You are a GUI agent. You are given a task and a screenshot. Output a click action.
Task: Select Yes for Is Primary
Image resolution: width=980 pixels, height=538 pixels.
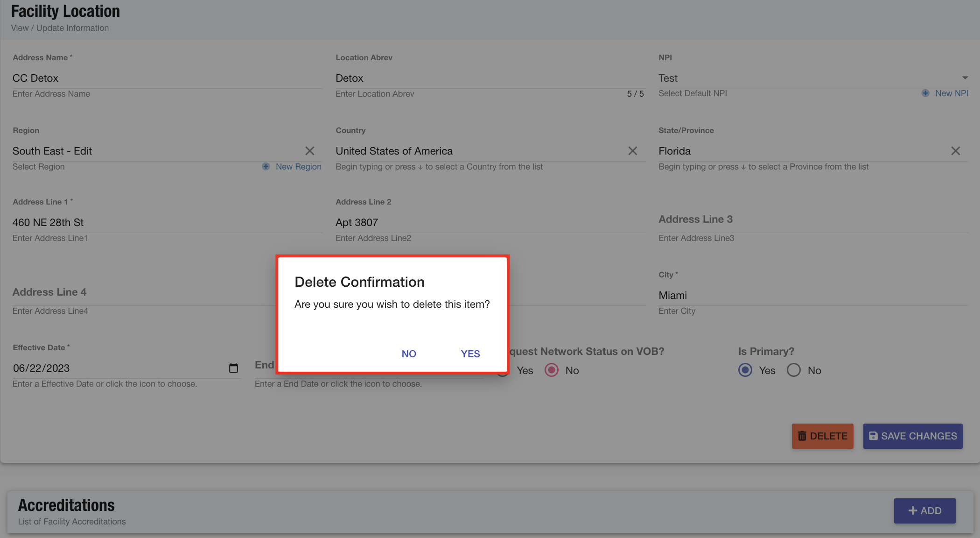[x=745, y=370]
